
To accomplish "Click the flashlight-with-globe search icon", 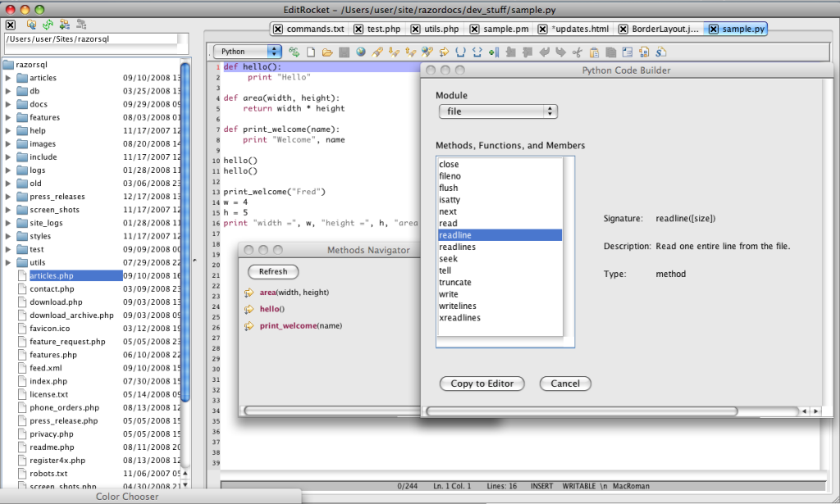I will click(x=427, y=52).
